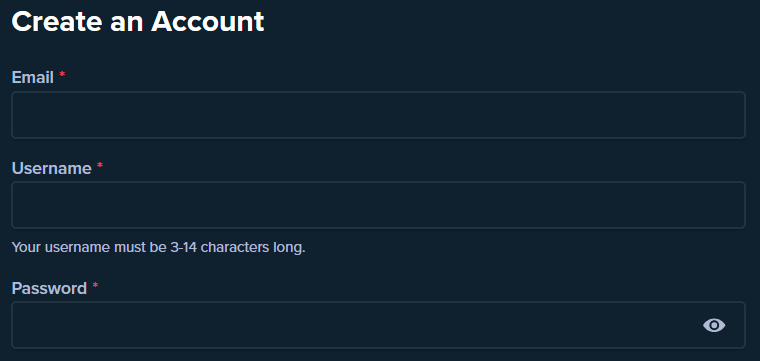Click the word 'must' in username hint
Viewport: 760px width, 361px height.
click(x=130, y=248)
